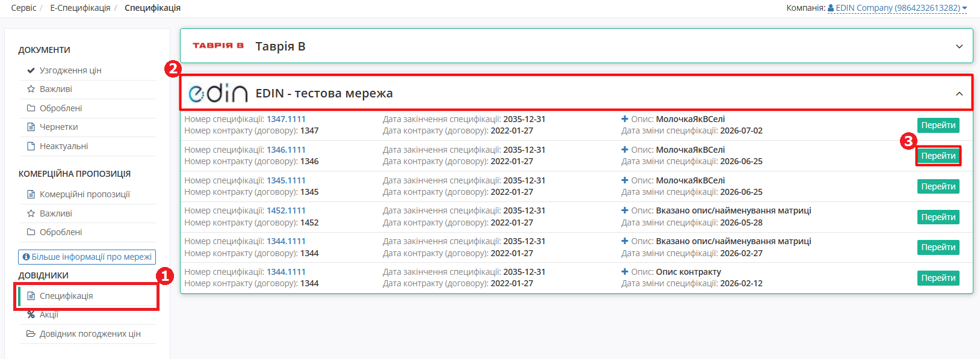Click Вказано опис/найменування матриці in row 1452.1111
Image resolution: width=980 pixels, height=359 pixels.
pyautogui.click(x=734, y=210)
